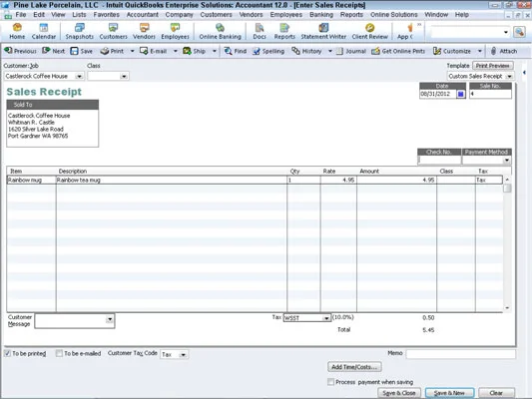Open the Online Solutions menu

pyautogui.click(x=393, y=15)
